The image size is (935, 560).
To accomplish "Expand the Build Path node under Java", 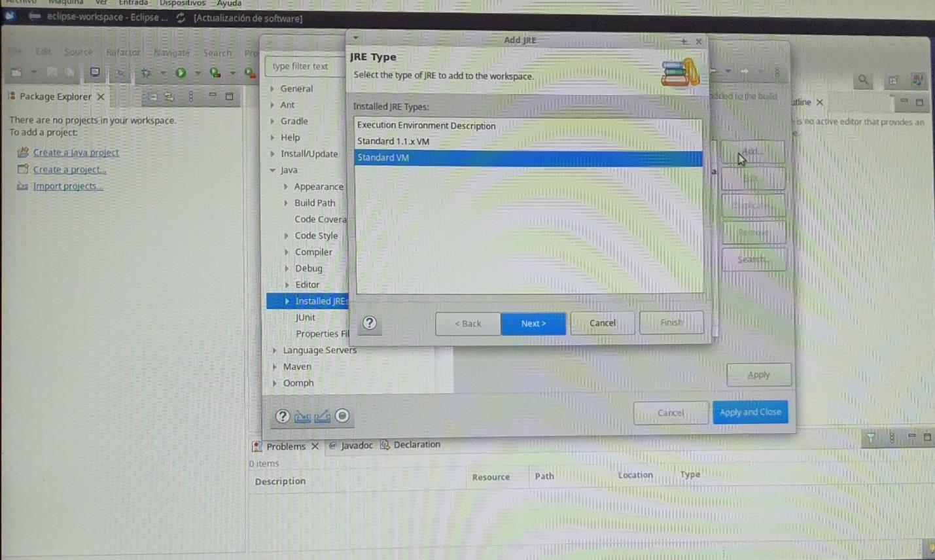I will click(286, 203).
